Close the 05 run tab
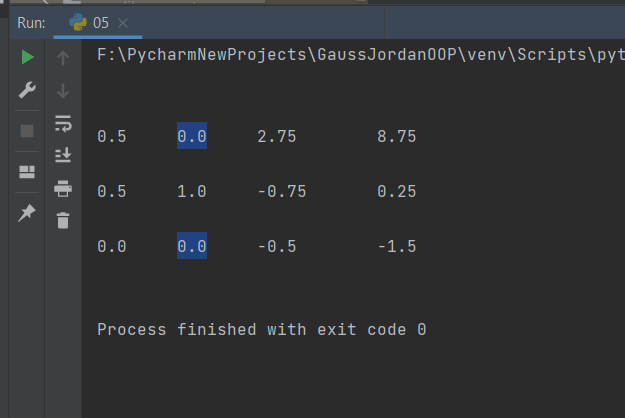625x418 pixels. pos(123,23)
